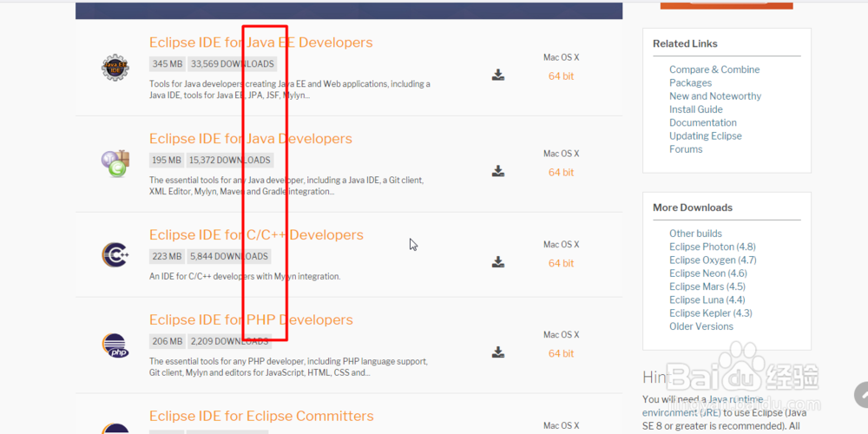This screenshot has height=434, width=868.
Task: Click the PHP package logo icon
Action: [115, 345]
